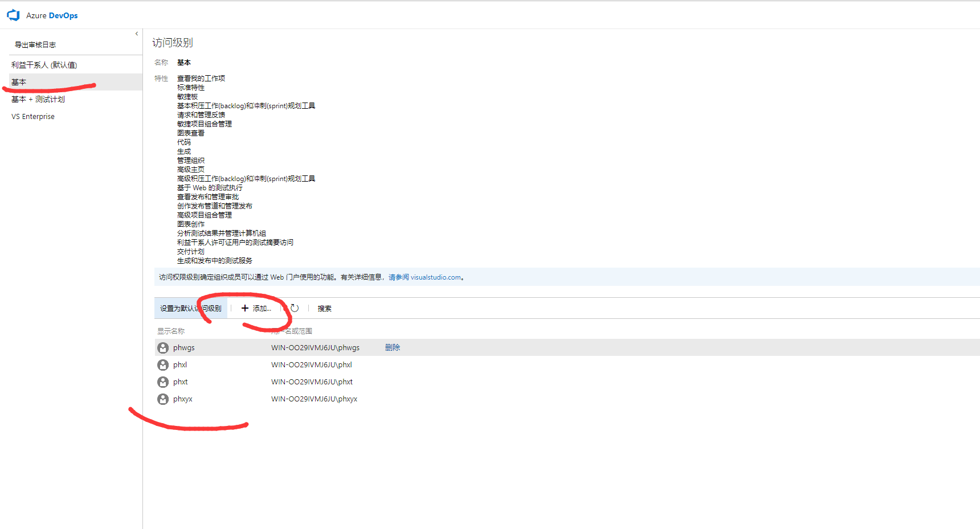Delete user phwgs via 删除 link

[393, 347]
